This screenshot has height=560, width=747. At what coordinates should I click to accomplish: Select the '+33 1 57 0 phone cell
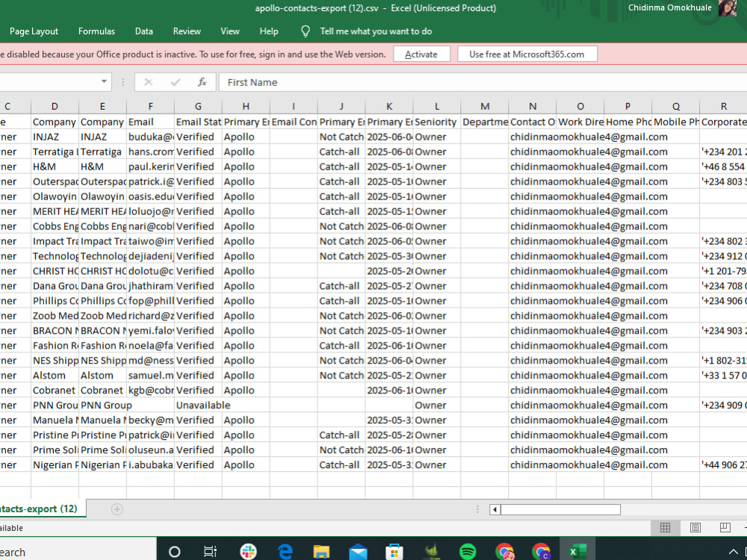point(724,376)
